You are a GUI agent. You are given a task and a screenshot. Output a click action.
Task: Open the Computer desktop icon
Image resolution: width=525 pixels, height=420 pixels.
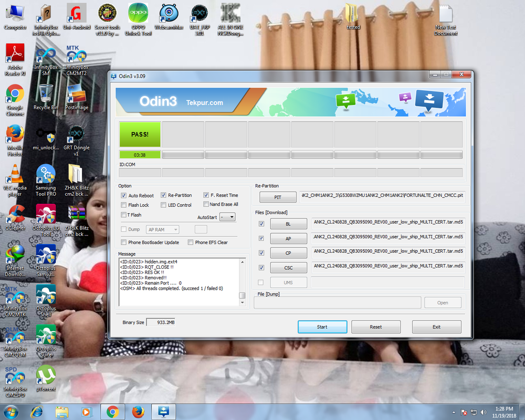tap(15, 17)
